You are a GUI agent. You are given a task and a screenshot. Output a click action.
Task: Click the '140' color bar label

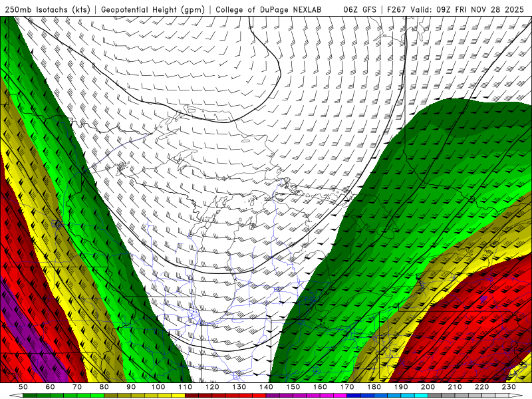click(x=266, y=387)
